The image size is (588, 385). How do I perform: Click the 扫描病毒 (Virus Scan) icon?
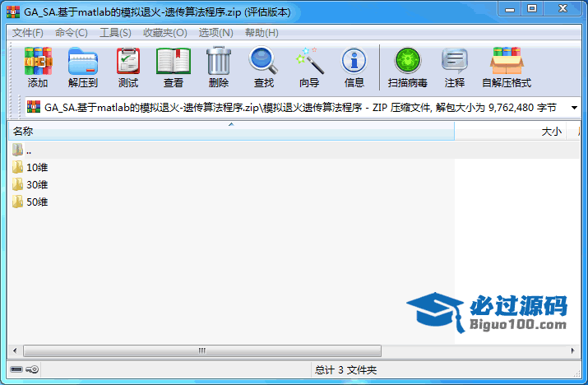pos(407,67)
